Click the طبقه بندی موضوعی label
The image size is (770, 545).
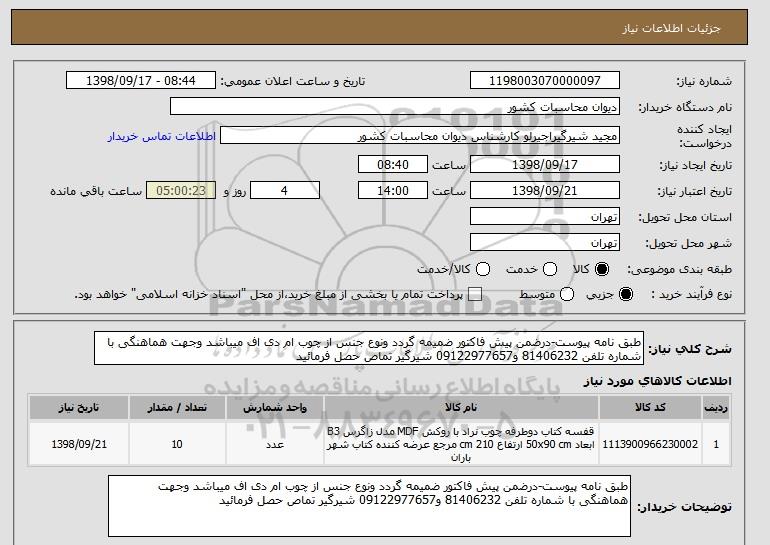pyautogui.click(x=680, y=269)
